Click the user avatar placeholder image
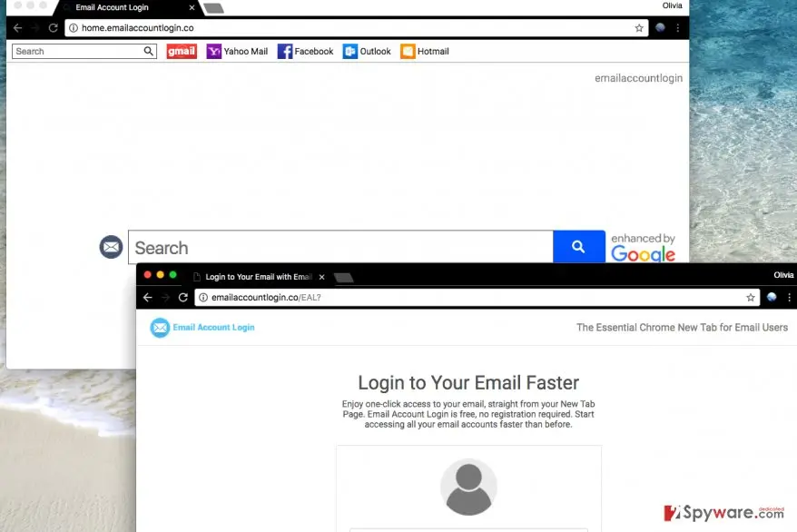Viewport: 797px width, 532px height. pos(468,488)
